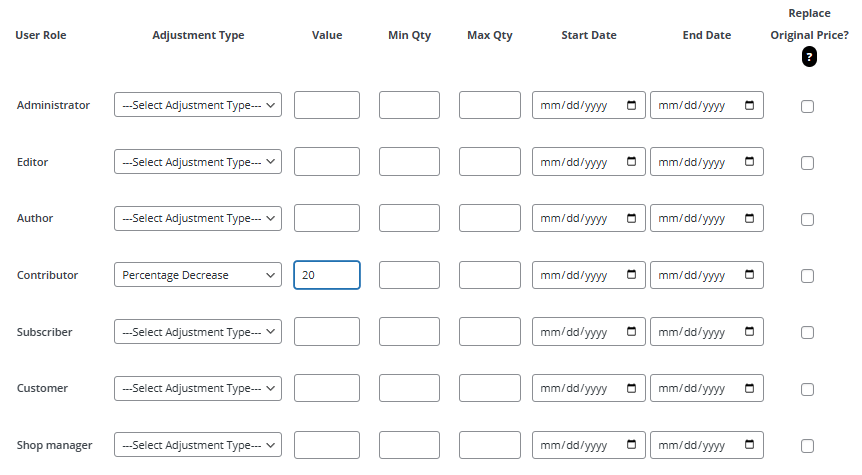Check Replace Original Price for Contributor
Screen dimensions: 862x475
[x=808, y=276]
